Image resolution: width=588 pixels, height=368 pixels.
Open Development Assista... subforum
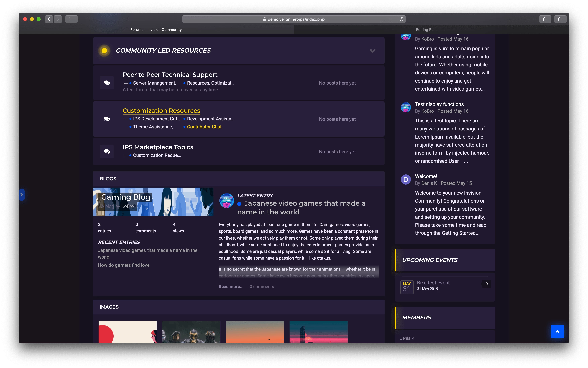coord(211,119)
